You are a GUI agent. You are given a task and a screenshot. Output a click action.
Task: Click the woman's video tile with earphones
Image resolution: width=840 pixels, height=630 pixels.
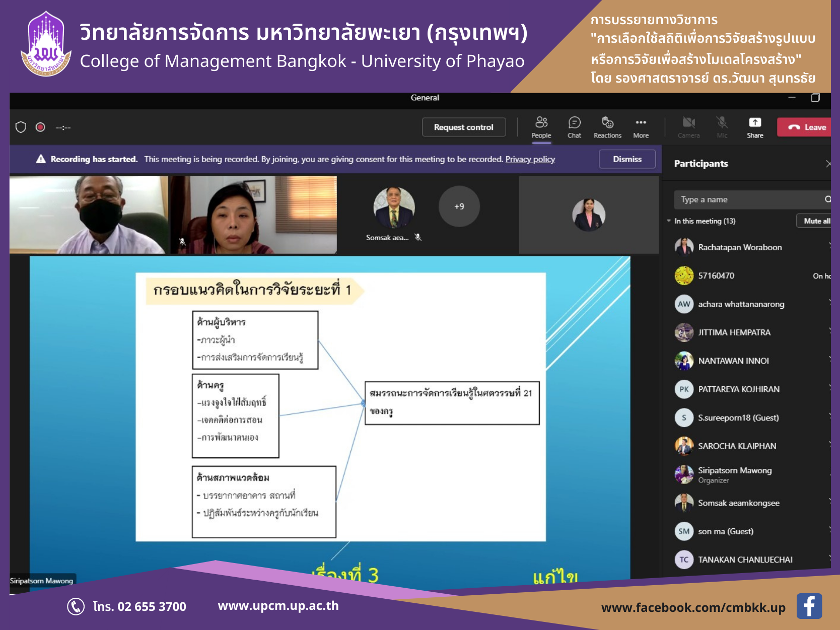[253, 215]
